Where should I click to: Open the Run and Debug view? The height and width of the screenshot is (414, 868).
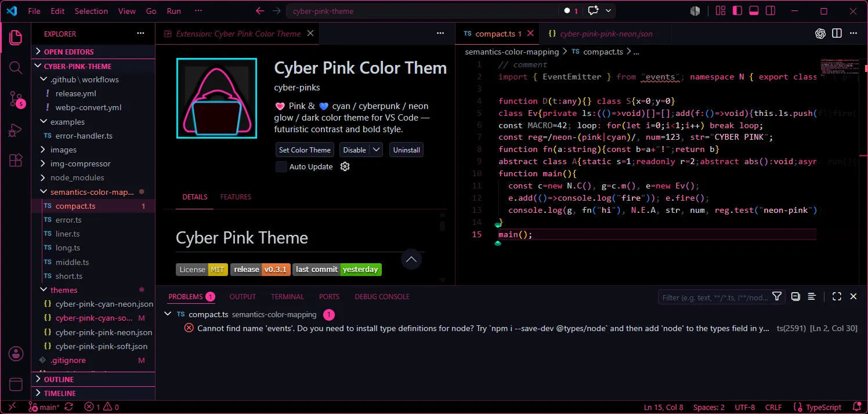[16, 130]
